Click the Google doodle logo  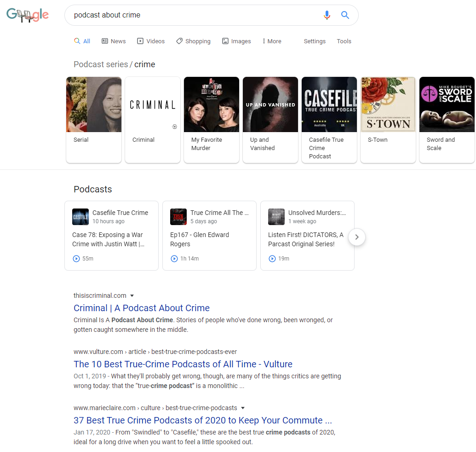(x=28, y=15)
